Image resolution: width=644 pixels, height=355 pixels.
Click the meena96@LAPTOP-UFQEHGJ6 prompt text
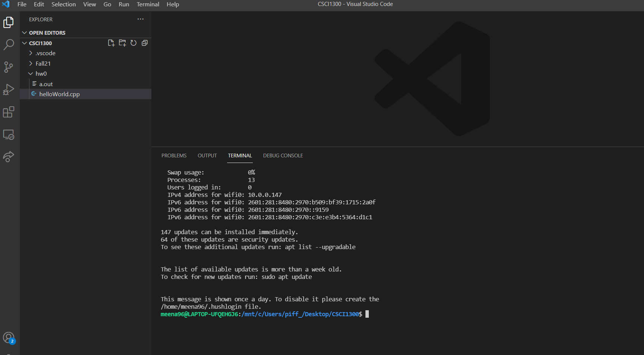(x=199, y=314)
